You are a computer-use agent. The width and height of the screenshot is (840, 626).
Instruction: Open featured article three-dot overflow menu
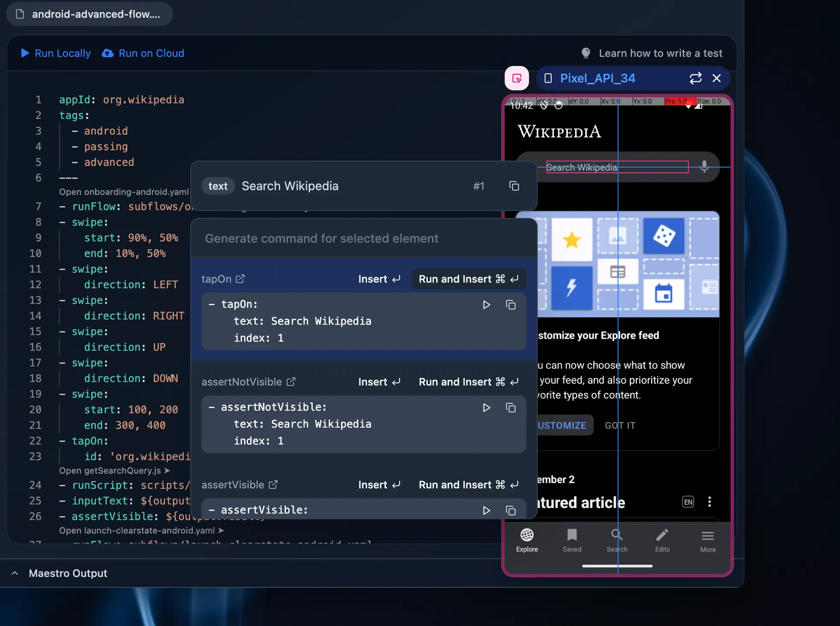(x=710, y=502)
